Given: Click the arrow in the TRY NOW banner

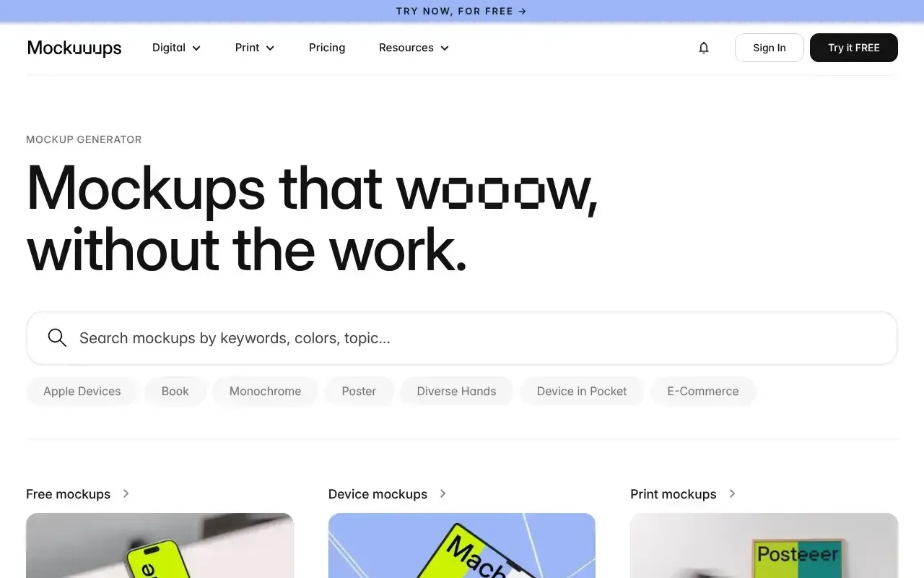Looking at the screenshot, I should pyautogui.click(x=521, y=11).
